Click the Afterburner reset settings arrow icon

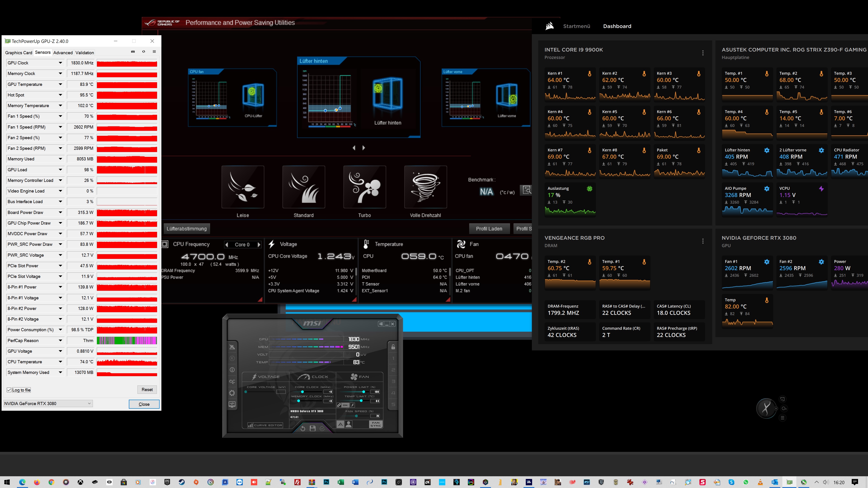[x=303, y=428]
